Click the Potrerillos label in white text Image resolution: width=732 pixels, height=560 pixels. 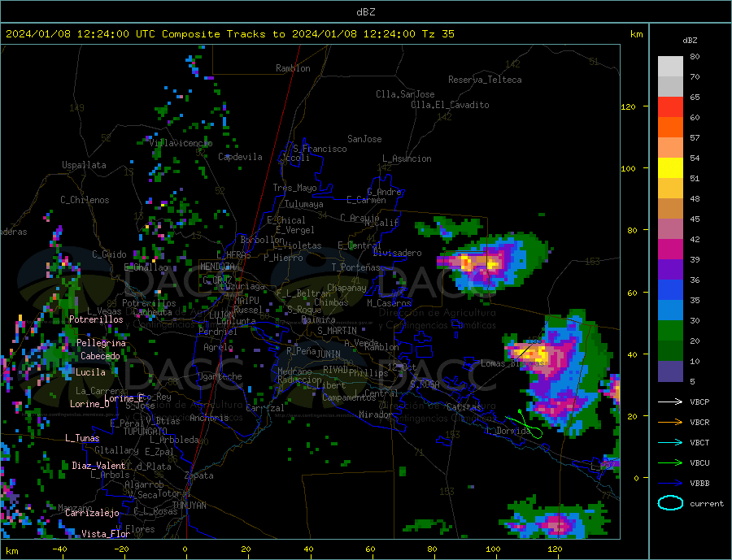click(96, 319)
